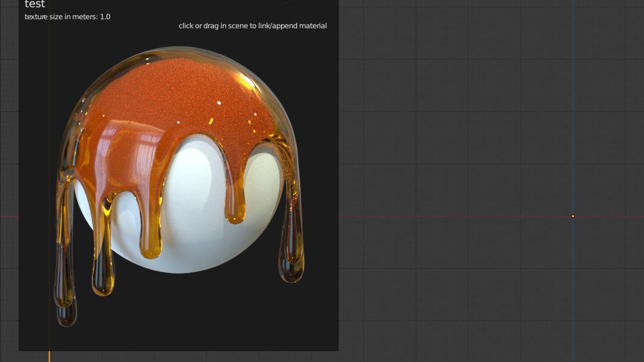This screenshot has height=362, width=644.
Task: Click the honey material preview thumbnail
Action: click(x=179, y=187)
